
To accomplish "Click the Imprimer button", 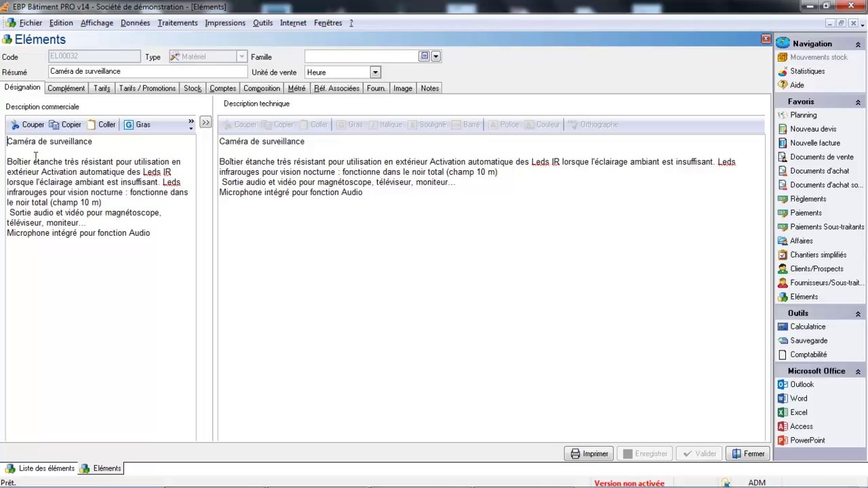I will pos(589,454).
